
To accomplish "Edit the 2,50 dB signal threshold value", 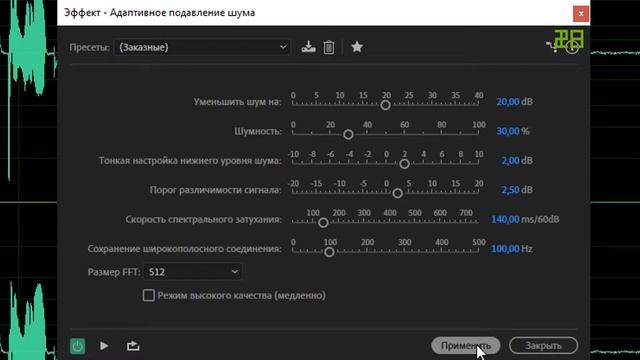I will click(510, 190).
